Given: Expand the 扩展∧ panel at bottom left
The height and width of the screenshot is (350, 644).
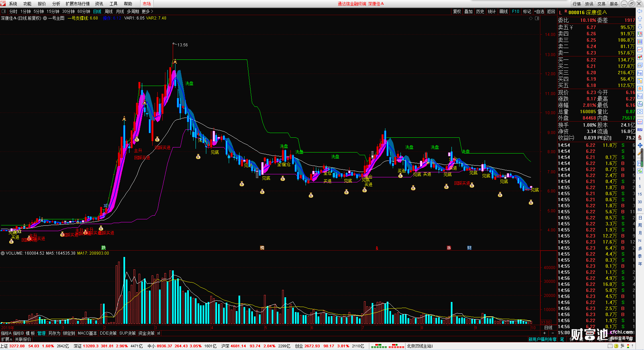Looking at the screenshot, I should [x=7, y=339].
